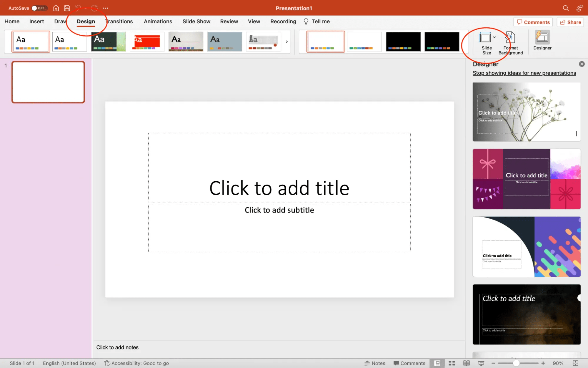Open the Slide Show tab

pos(196,21)
